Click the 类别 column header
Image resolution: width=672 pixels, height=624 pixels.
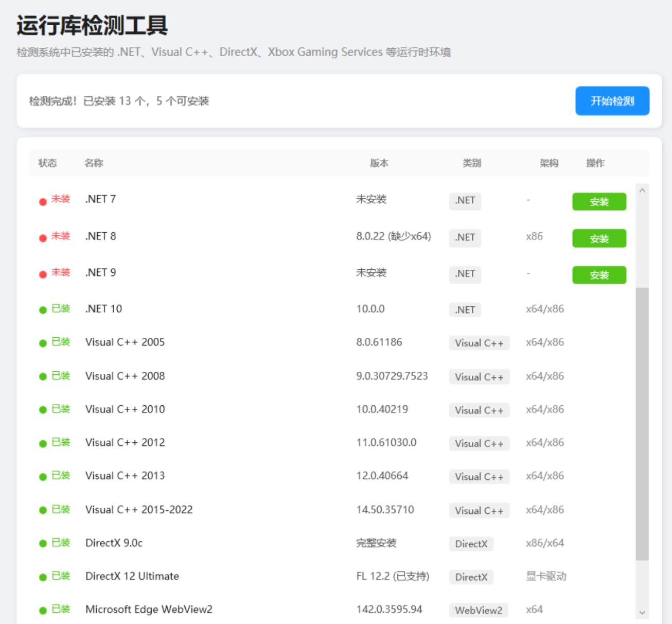coord(471,163)
